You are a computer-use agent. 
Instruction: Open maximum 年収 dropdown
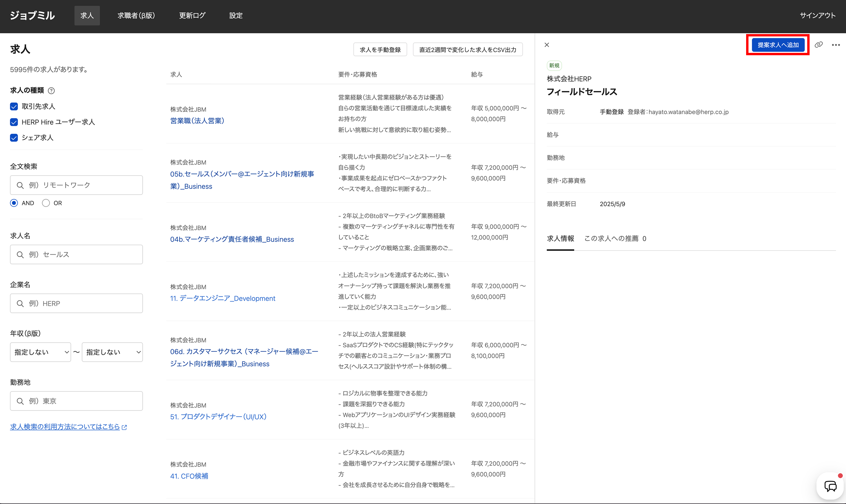pyautogui.click(x=112, y=352)
